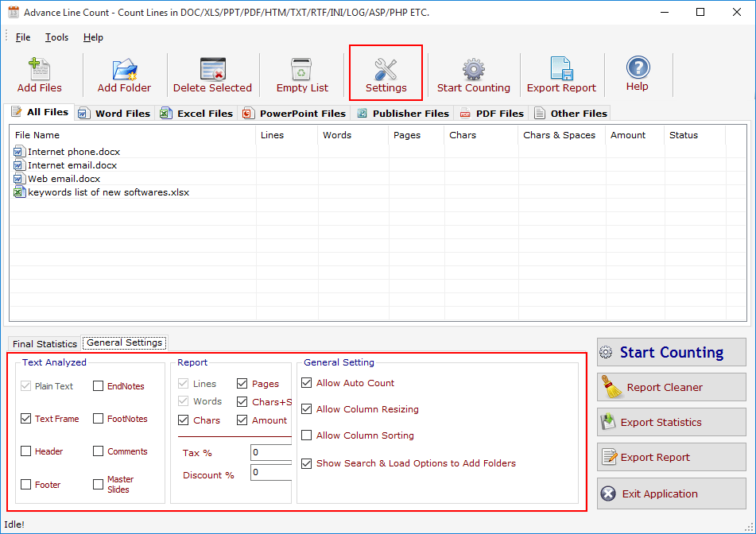Screen dimensions: 756x534
Task: Disable Allow Column Resizing
Action: (306, 409)
